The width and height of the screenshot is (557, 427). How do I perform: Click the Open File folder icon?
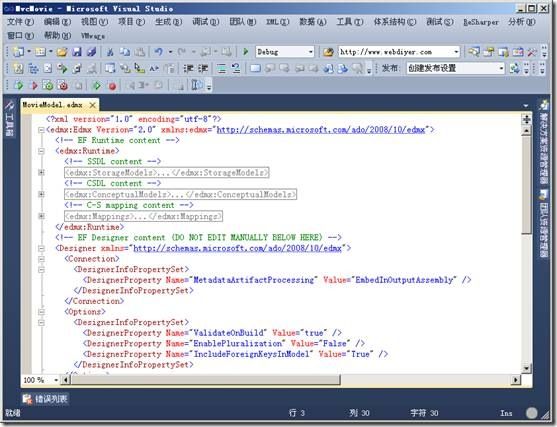[x=62, y=52]
